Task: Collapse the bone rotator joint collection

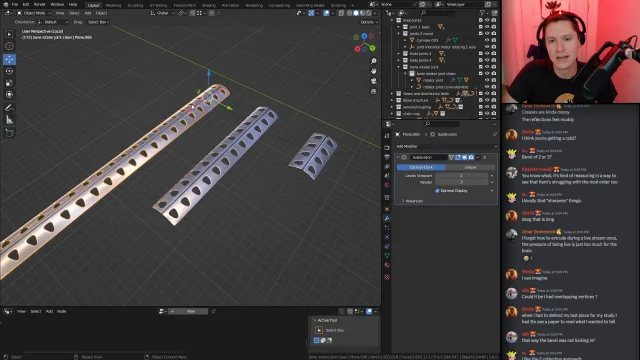Action: 399,67
